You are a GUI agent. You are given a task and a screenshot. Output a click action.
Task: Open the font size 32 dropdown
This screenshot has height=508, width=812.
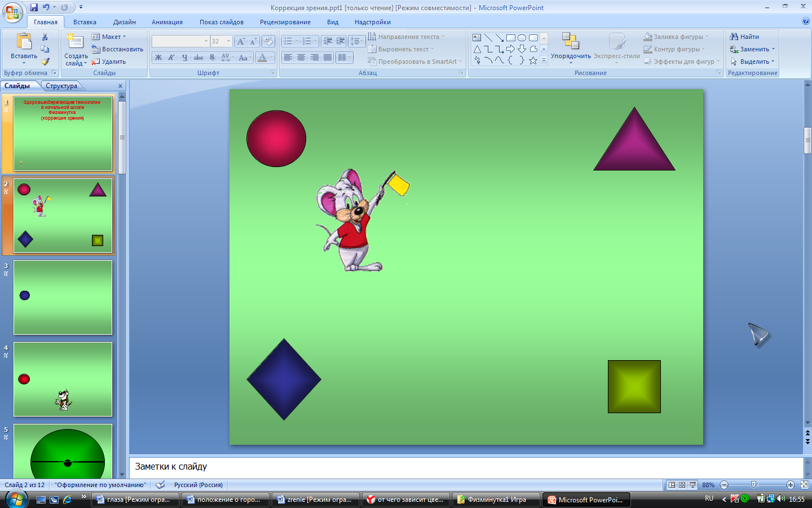228,41
